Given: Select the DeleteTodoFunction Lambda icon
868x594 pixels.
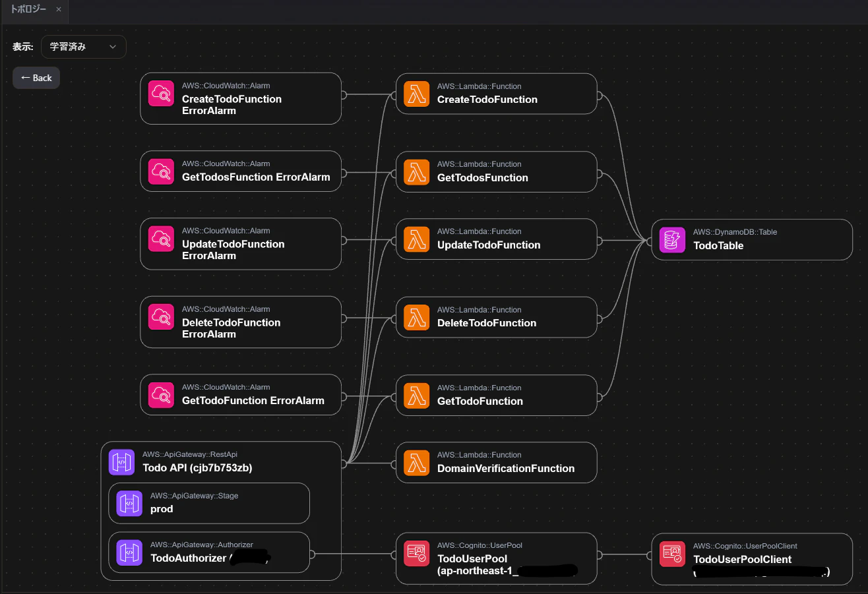Looking at the screenshot, I should pos(416,317).
